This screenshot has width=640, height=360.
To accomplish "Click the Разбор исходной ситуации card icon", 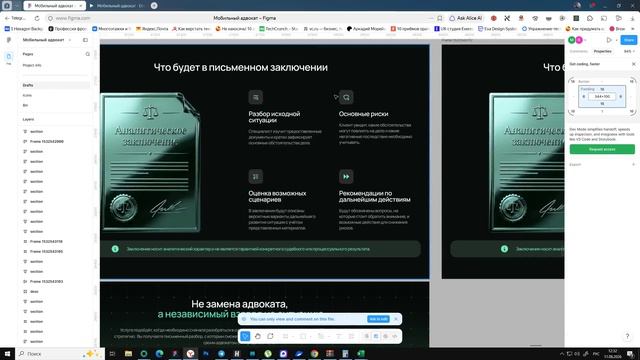I will [x=256, y=97].
